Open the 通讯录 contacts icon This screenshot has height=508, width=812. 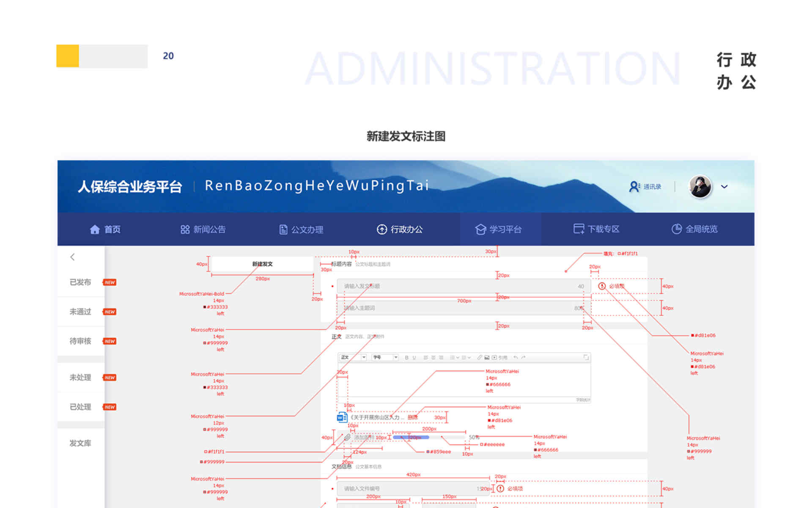click(x=634, y=187)
